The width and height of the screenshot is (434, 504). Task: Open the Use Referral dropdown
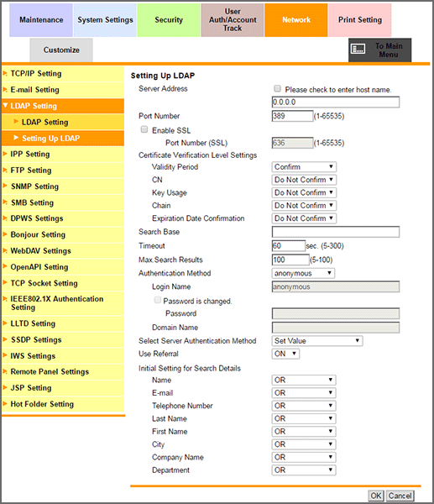pos(285,354)
